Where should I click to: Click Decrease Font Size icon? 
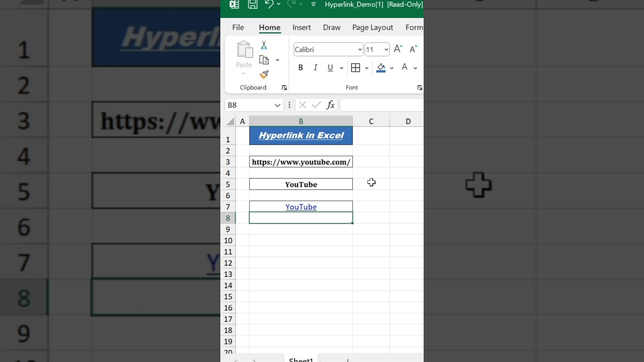click(x=413, y=49)
